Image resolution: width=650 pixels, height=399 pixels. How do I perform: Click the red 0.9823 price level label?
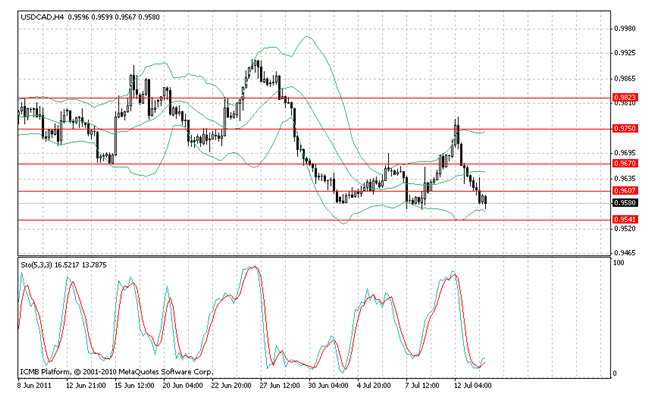pyautogui.click(x=625, y=98)
